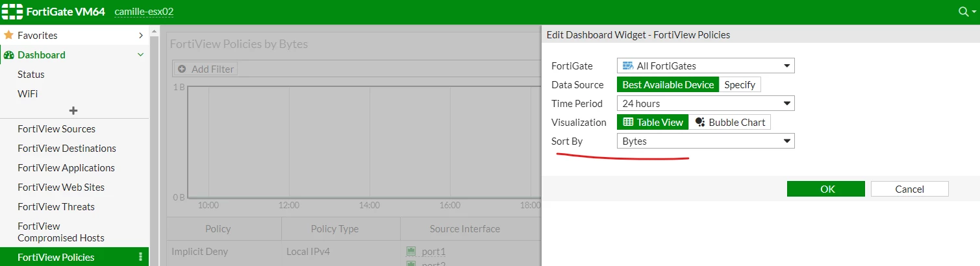Select Best Available Device data source
The width and height of the screenshot is (980, 266).
tap(668, 84)
